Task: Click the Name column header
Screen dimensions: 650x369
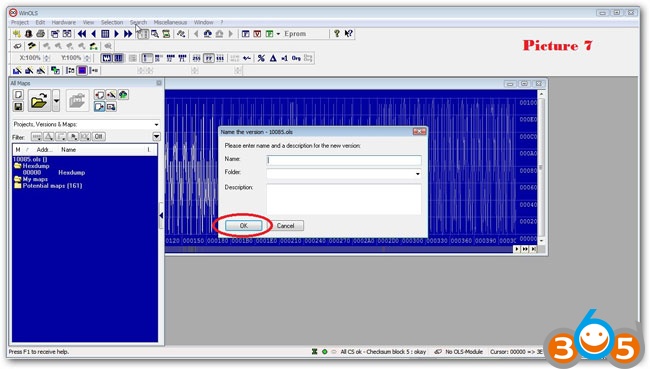Action: click(68, 150)
